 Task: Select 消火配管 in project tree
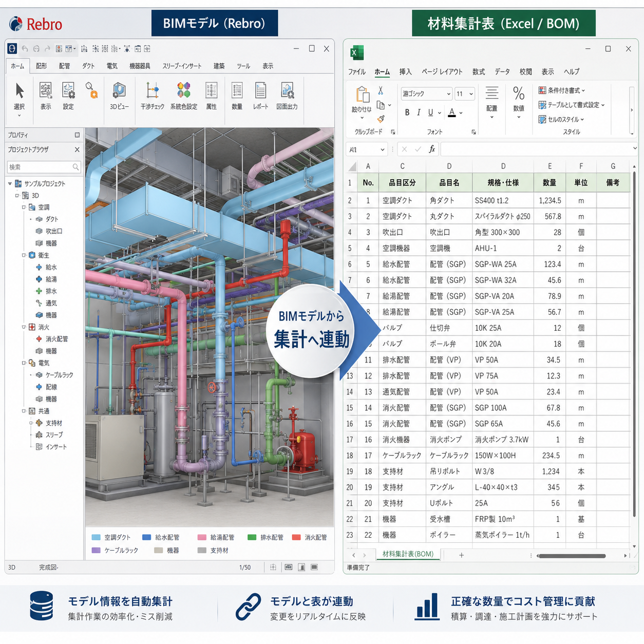point(56,339)
